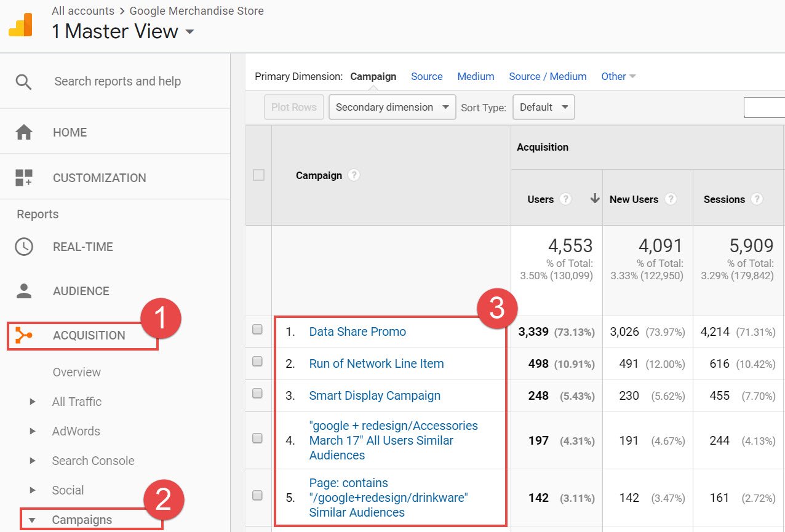785x532 pixels.
Task: Click the table search input field
Action: [764, 107]
